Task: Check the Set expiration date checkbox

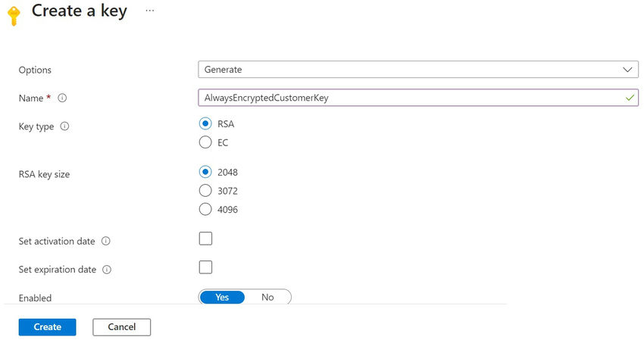Action: [x=205, y=267]
